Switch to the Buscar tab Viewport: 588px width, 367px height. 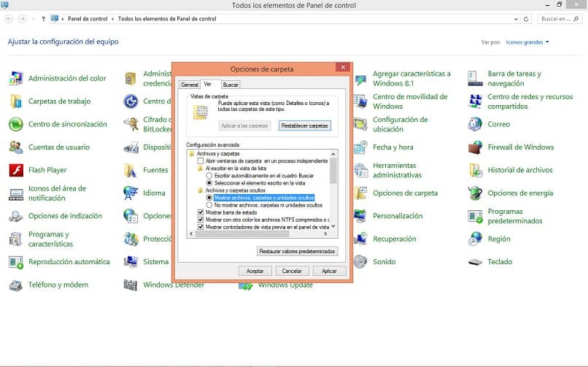point(231,85)
